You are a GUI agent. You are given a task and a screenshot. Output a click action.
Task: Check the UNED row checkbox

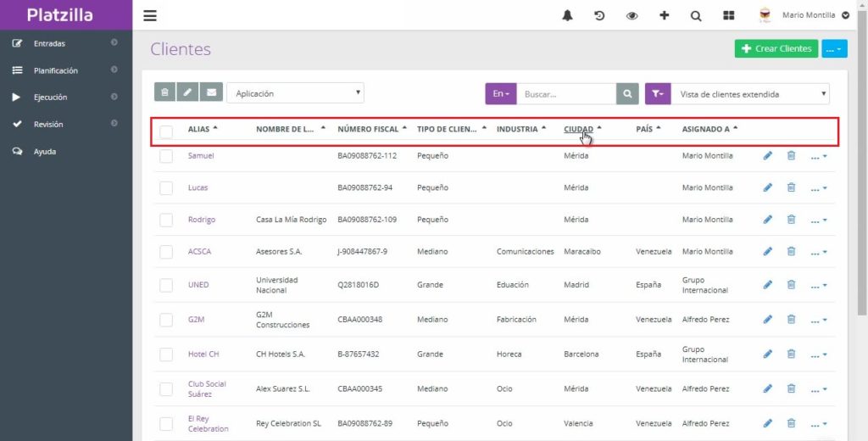tap(166, 285)
